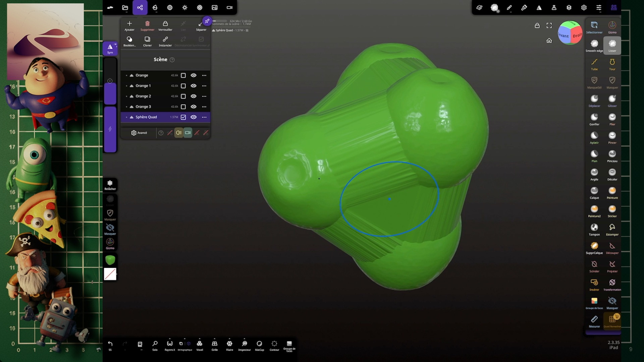
Task: Hide the Orange 2 object
Action: click(194, 96)
